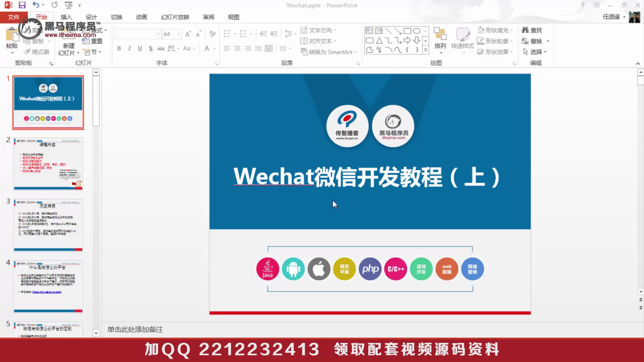Switch to Animations (动画) tab
The width and height of the screenshot is (644, 362).
[x=142, y=17]
